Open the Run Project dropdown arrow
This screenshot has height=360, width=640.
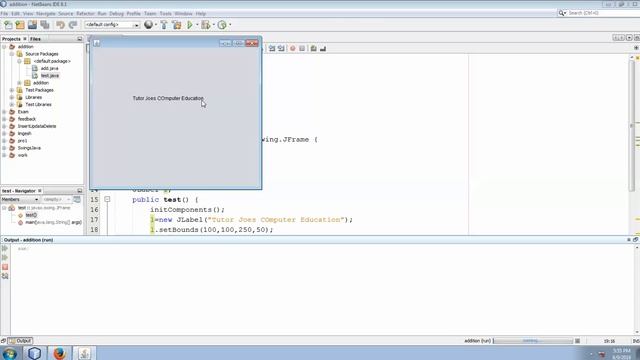(197, 25)
